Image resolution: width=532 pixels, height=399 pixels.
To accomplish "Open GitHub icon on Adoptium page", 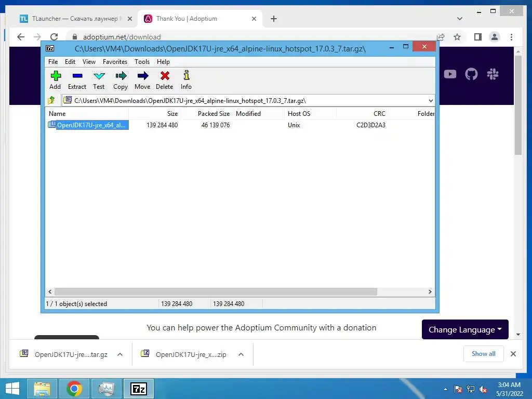I will (471, 74).
